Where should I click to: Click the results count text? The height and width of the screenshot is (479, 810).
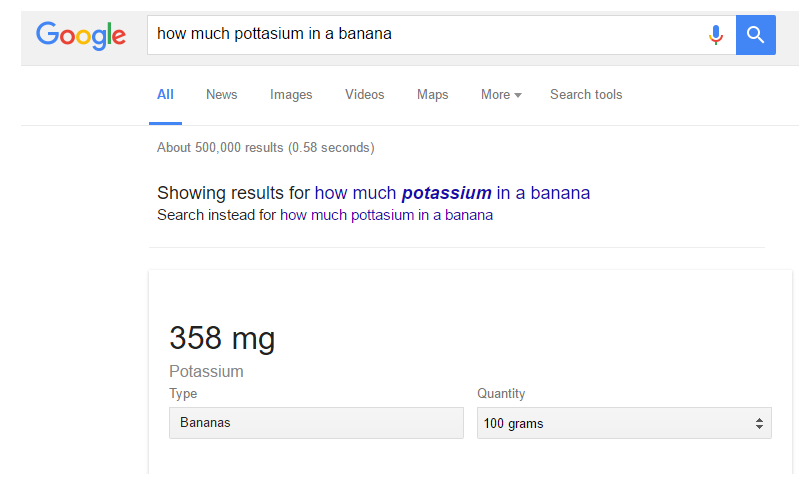pos(266,148)
